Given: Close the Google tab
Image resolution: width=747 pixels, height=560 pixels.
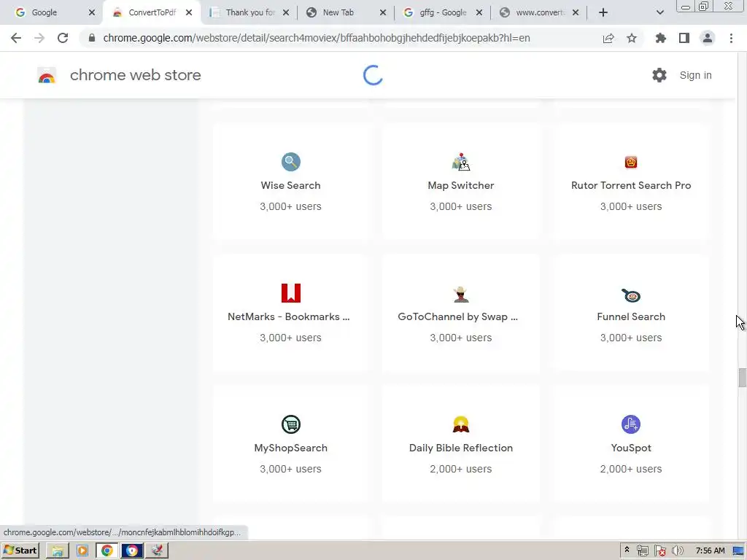Looking at the screenshot, I should click(92, 12).
